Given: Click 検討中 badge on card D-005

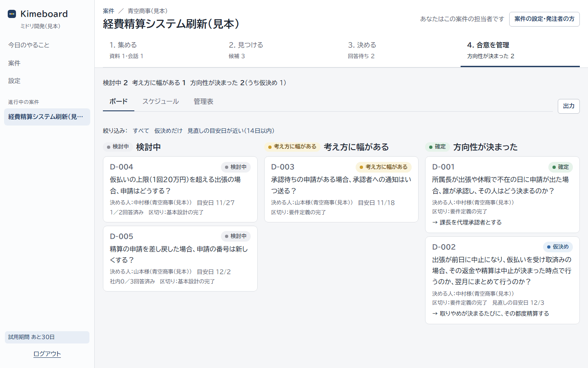Looking at the screenshot, I should tap(236, 236).
